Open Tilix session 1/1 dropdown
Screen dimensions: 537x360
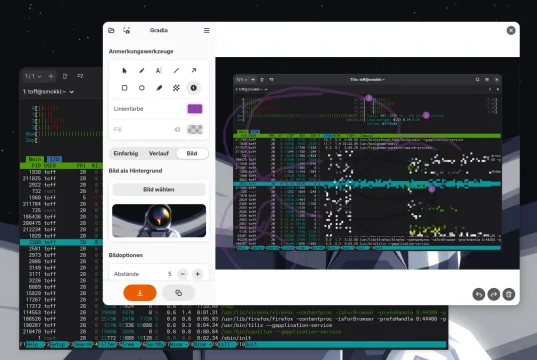33,76
